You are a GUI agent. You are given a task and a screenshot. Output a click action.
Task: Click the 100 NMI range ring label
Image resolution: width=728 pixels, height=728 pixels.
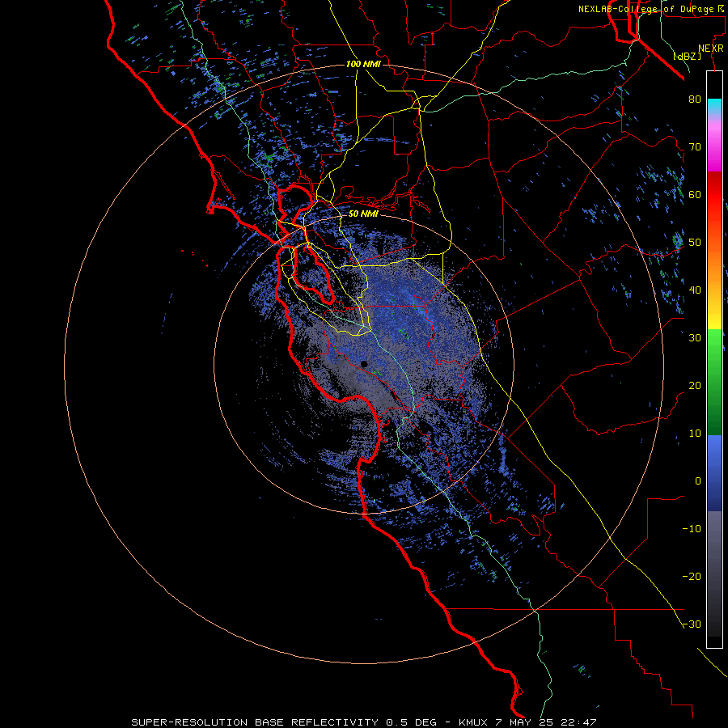363,64
